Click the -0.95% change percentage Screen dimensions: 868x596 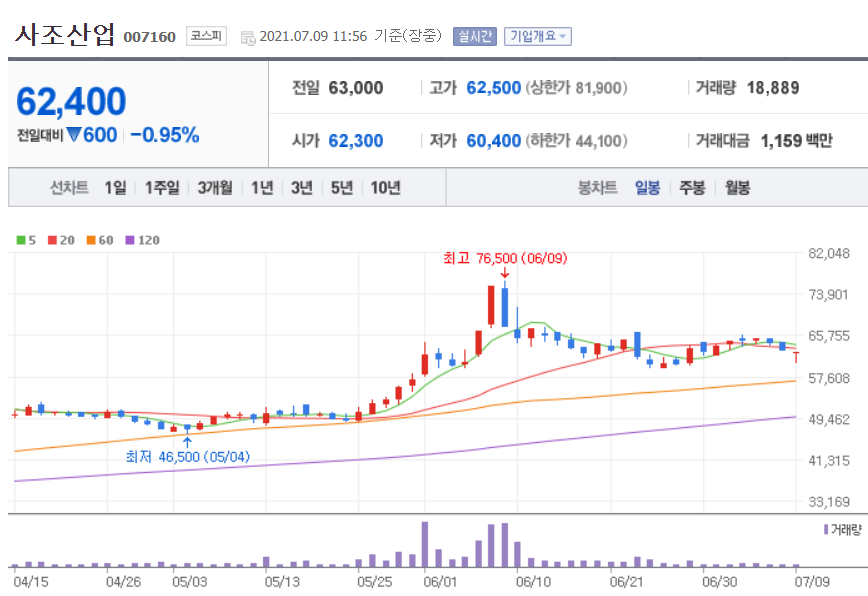[164, 134]
